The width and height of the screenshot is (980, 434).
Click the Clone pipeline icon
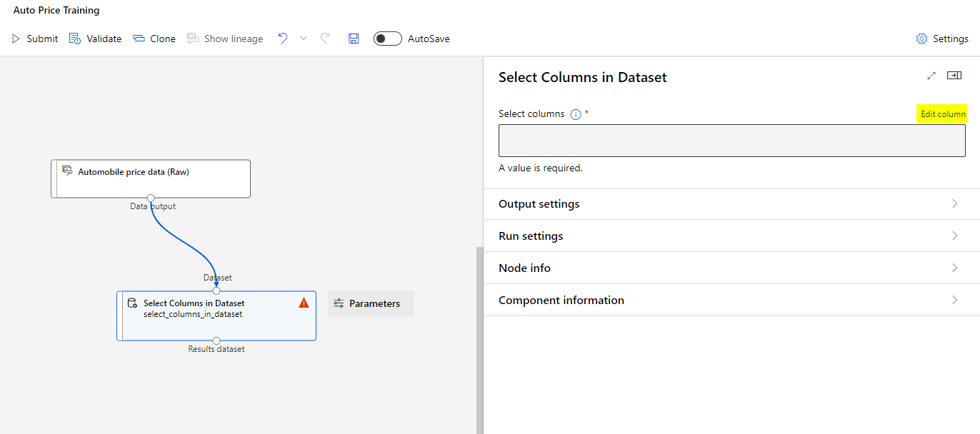139,39
